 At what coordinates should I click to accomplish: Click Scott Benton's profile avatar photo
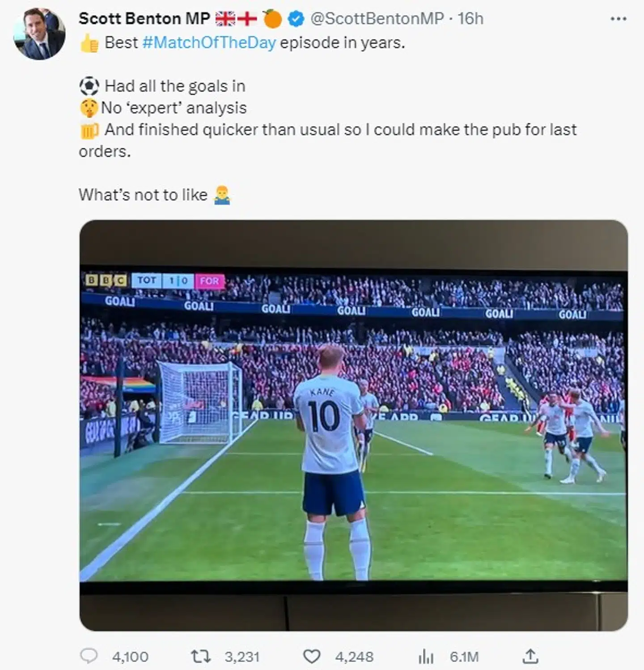coord(39,34)
